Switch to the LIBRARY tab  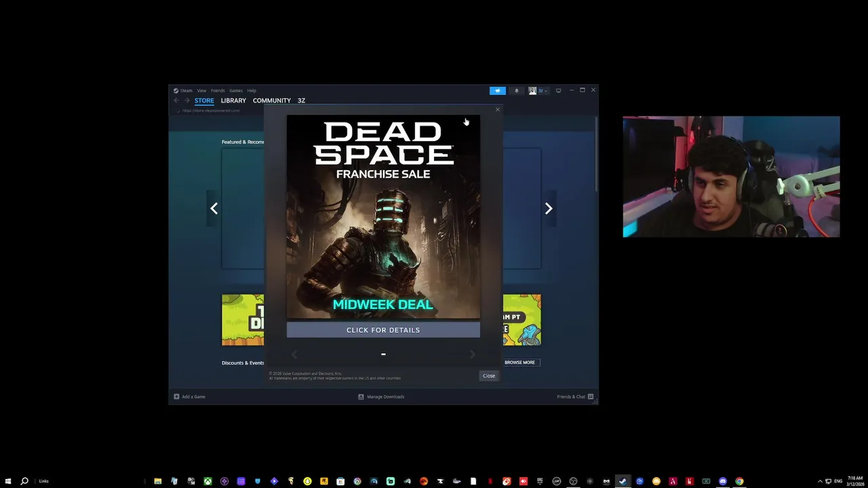(x=233, y=100)
